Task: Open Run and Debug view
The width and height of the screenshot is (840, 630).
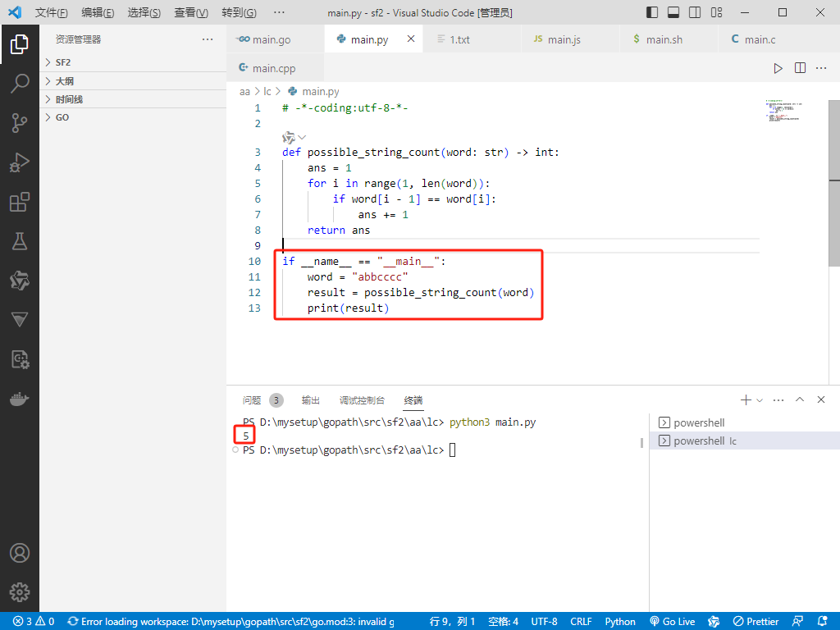Action: tap(20, 162)
